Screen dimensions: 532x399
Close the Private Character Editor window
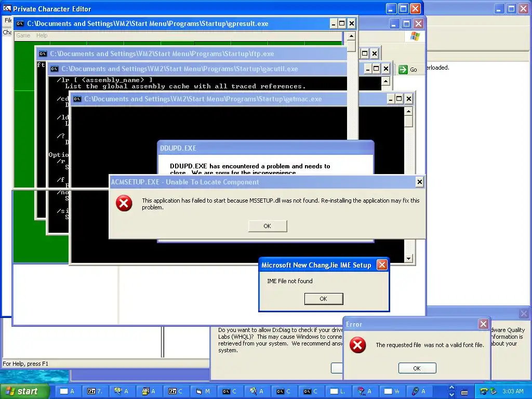click(x=416, y=8)
